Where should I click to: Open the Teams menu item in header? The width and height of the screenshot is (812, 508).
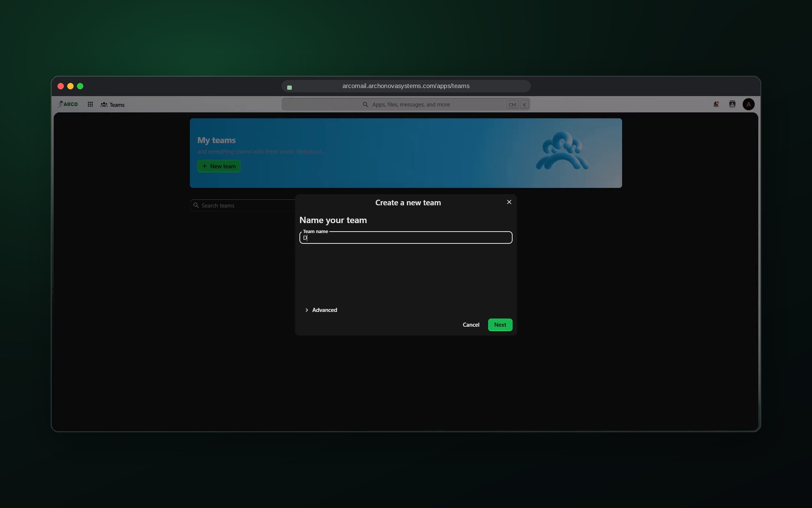pos(112,105)
